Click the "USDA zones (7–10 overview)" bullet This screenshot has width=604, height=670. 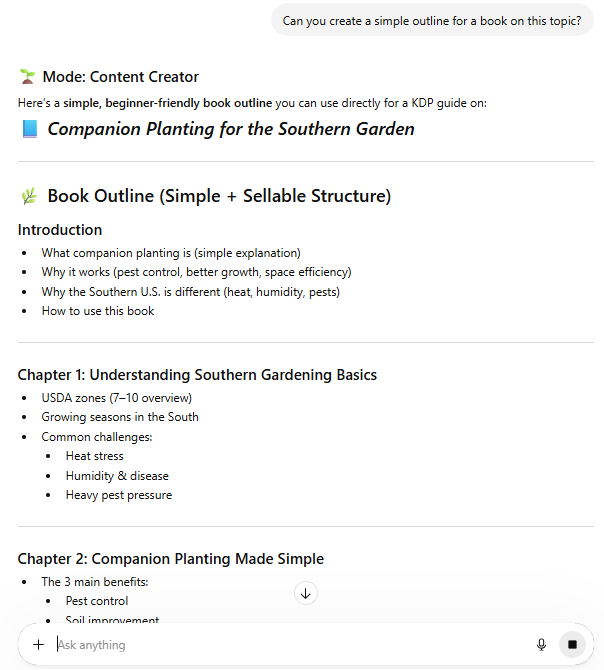[x=116, y=398]
